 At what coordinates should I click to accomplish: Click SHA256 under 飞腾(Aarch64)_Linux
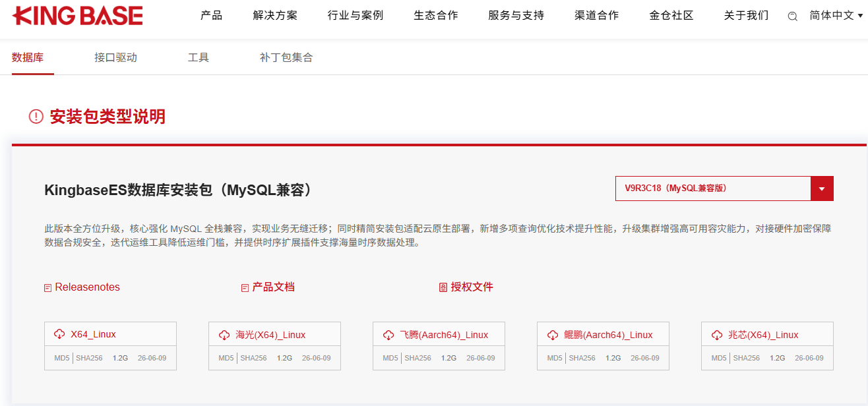(418, 358)
